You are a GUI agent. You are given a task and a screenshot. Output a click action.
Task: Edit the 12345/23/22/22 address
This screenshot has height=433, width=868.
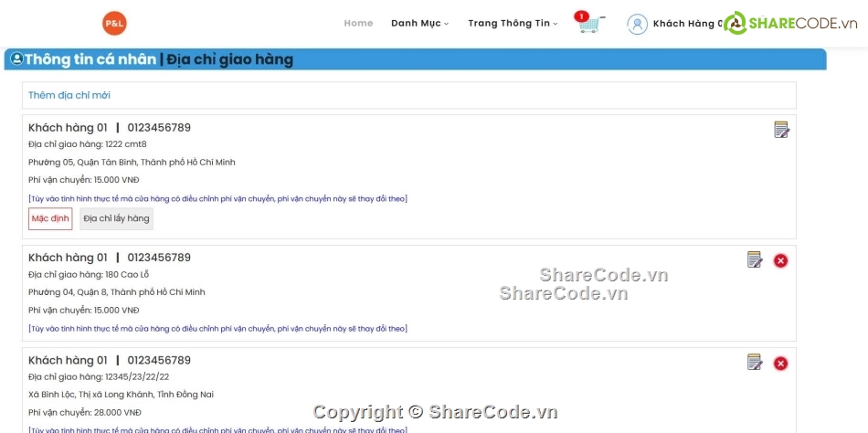click(x=755, y=362)
